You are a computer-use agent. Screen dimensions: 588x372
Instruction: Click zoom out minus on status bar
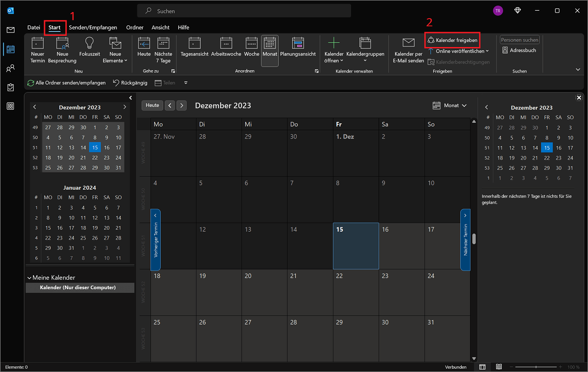pyautogui.click(x=511, y=367)
